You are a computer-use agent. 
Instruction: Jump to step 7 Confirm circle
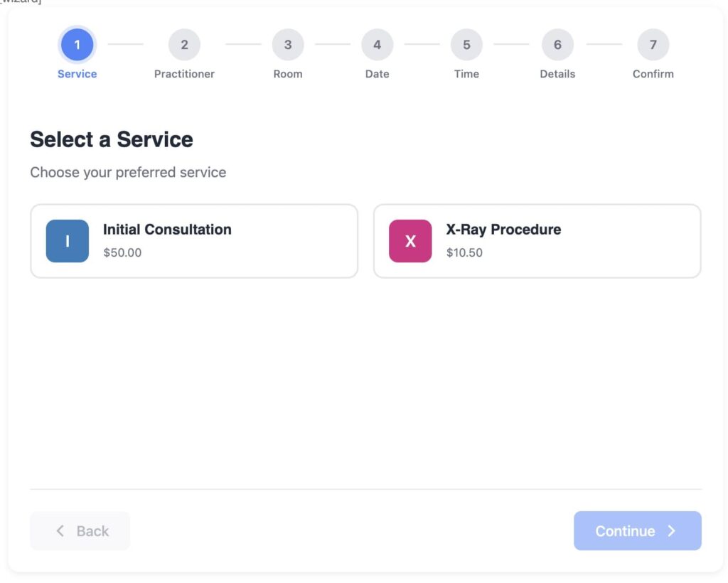coord(653,45)
